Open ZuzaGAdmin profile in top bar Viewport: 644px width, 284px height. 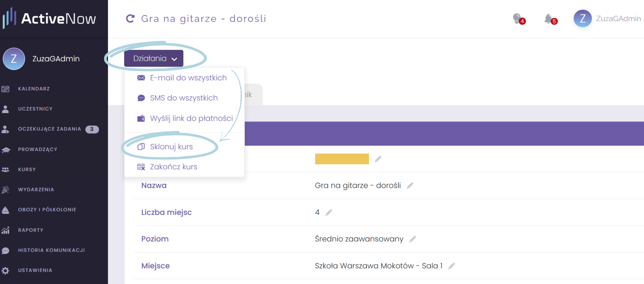click(607, 19)
